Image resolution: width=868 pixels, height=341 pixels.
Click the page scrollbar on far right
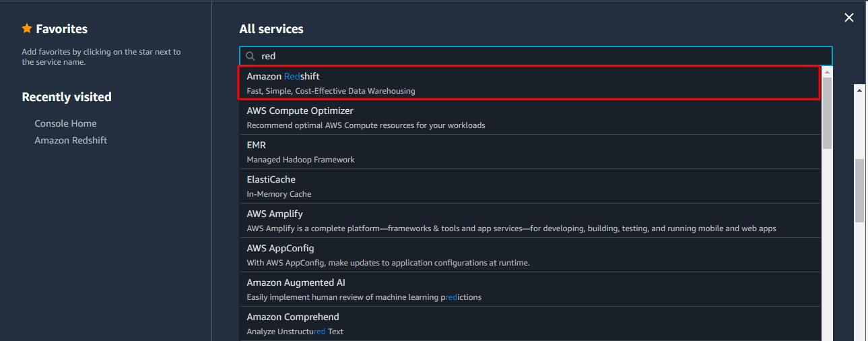[x=859, y=190]
